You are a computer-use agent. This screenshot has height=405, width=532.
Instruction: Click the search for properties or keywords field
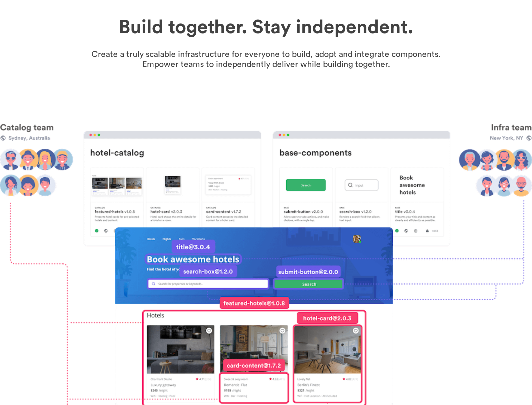208,284
